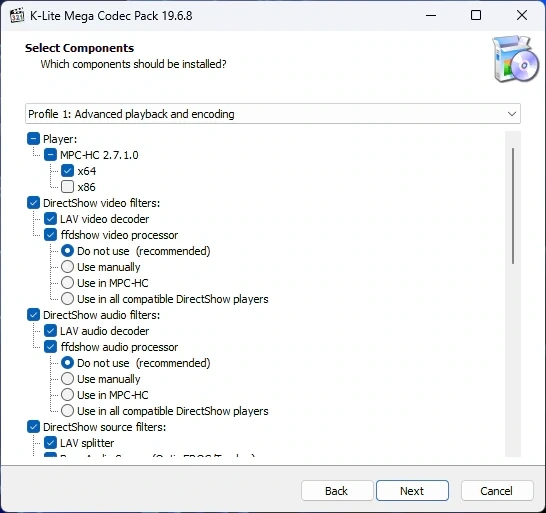Uncheck LAV video decoder
546x513 pixels.
pyautogui.click(x=50, y=219)
